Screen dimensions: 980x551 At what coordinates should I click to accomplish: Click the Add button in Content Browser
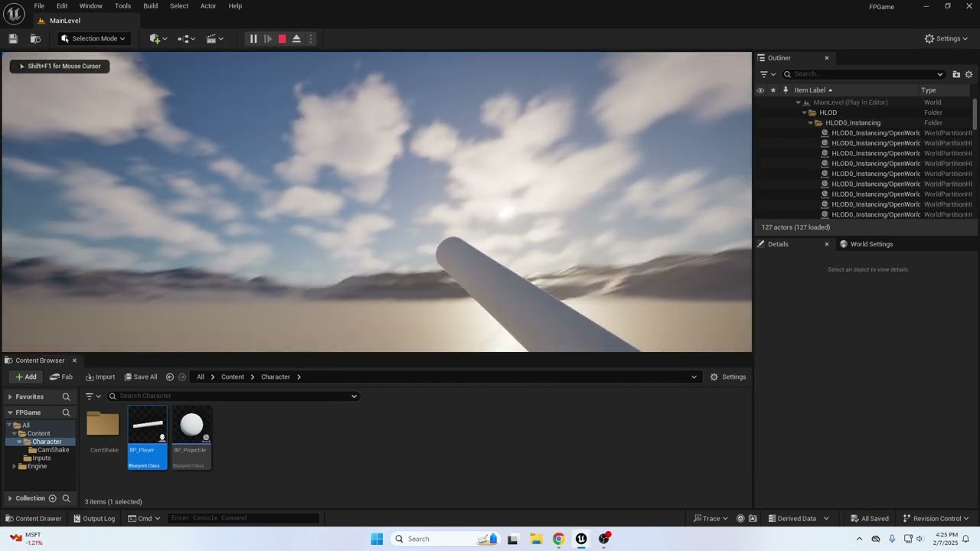click(x=25, y=377)
